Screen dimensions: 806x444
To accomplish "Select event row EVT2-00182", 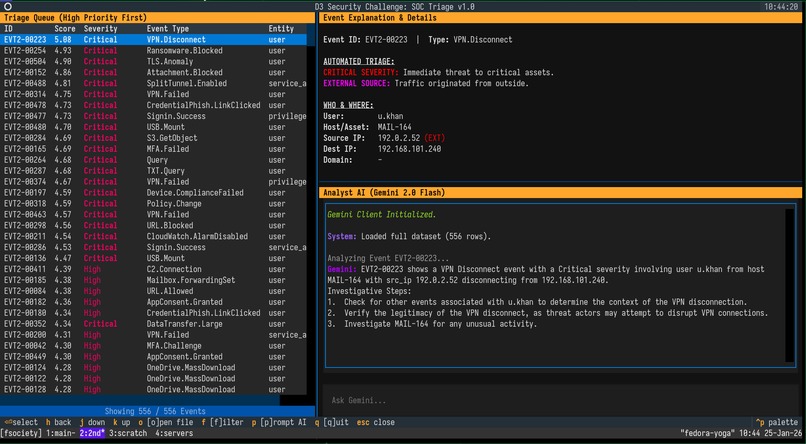I will coord(153,302).
